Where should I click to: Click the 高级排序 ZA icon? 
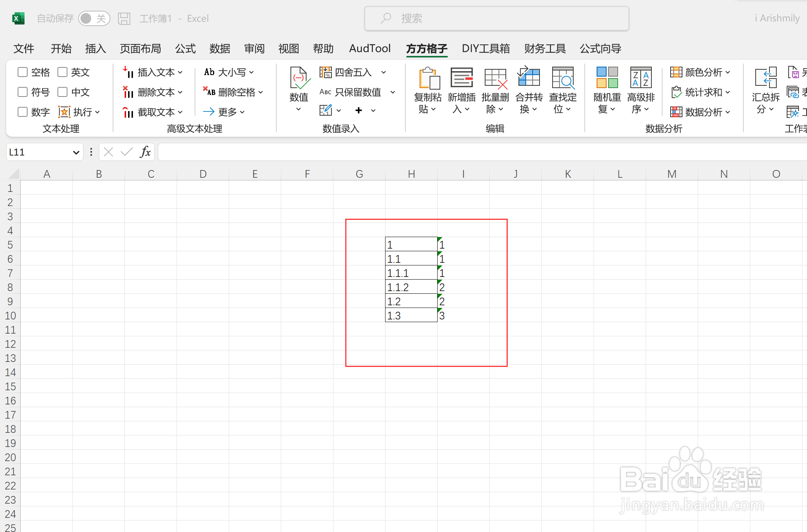pyautogui.click(x=641, y=77)
